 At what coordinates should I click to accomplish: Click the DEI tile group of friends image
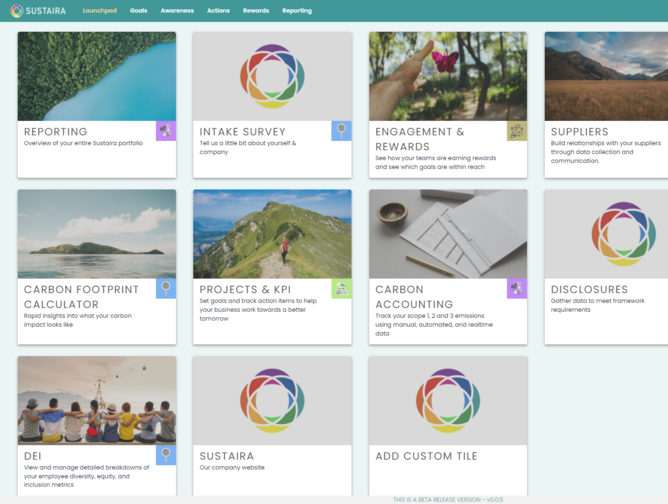[x=97, y=400]
